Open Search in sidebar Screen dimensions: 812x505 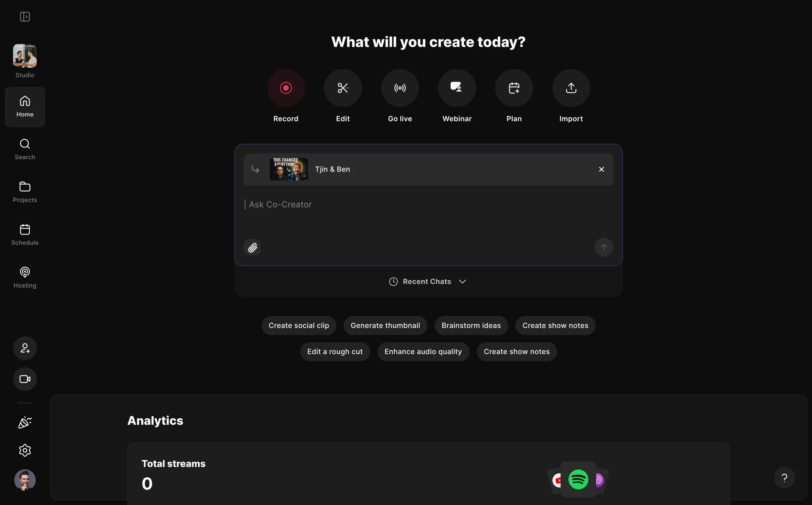tap(25, 149)
